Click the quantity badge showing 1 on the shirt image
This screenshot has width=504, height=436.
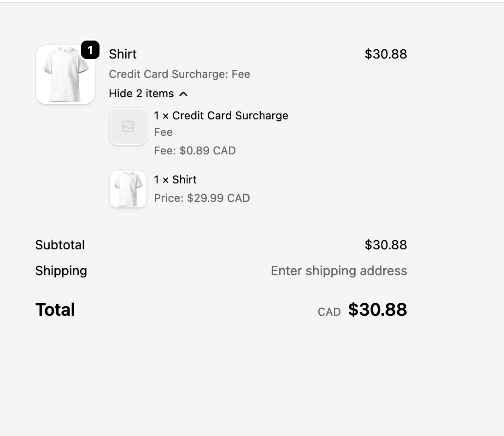pos(90,50)
